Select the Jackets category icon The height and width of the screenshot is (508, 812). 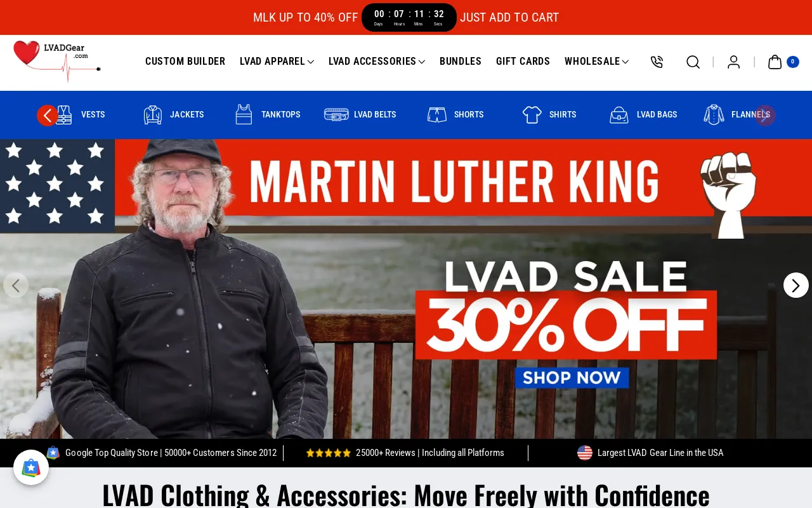point(153,115)
